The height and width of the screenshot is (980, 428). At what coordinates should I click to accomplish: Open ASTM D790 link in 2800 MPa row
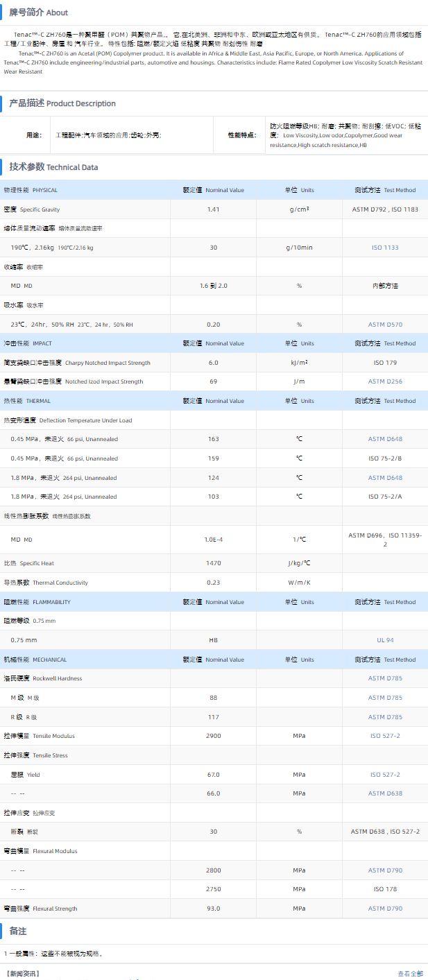[x=385, y=870]
